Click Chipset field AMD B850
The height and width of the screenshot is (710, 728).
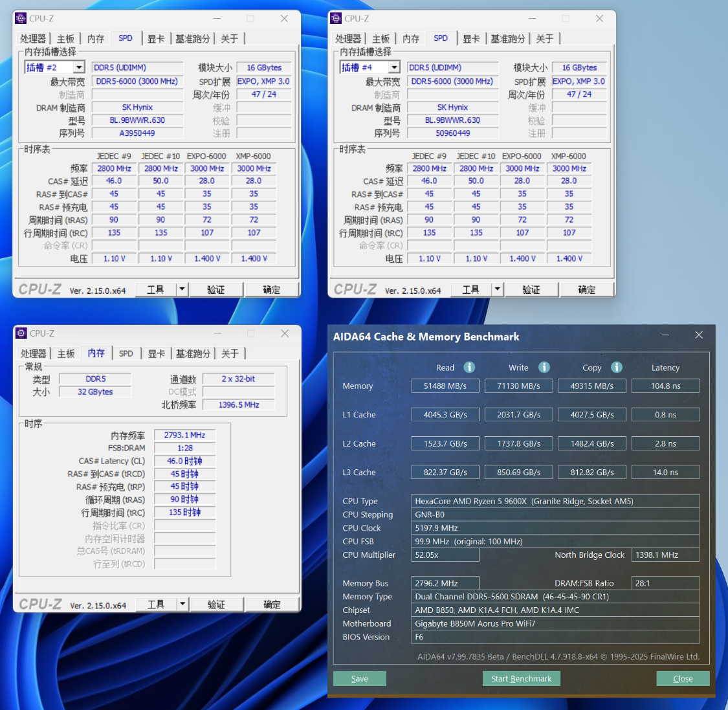point(555,610)
